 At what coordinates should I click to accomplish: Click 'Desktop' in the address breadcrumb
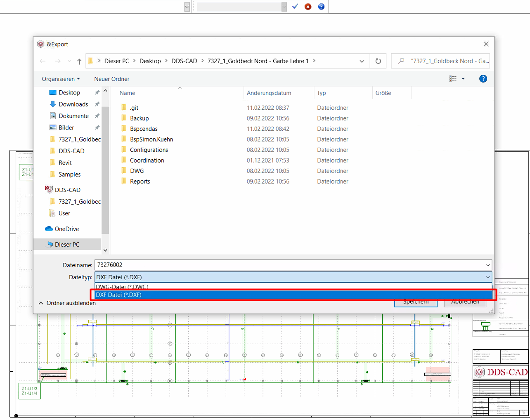(x=150, y=61)
